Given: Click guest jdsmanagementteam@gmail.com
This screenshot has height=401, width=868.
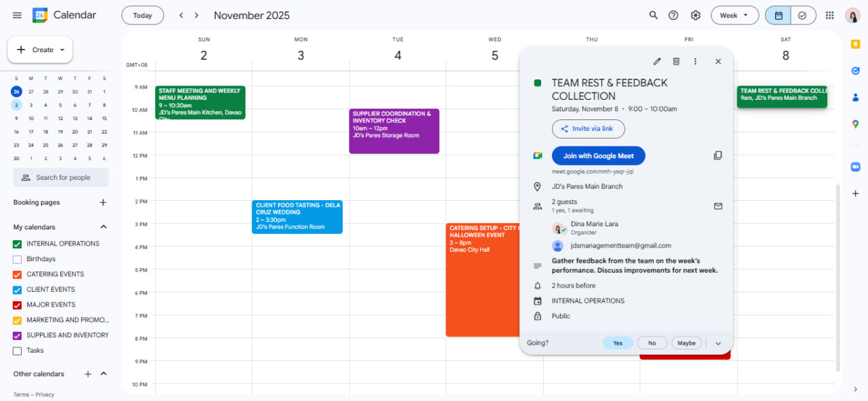Looking at the screenshot, I should click(x=621, y=246).
